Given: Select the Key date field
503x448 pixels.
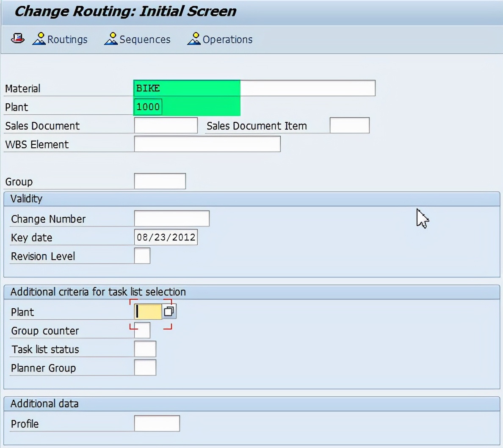Looking at the screenshot, I should [x=166, y=238].
